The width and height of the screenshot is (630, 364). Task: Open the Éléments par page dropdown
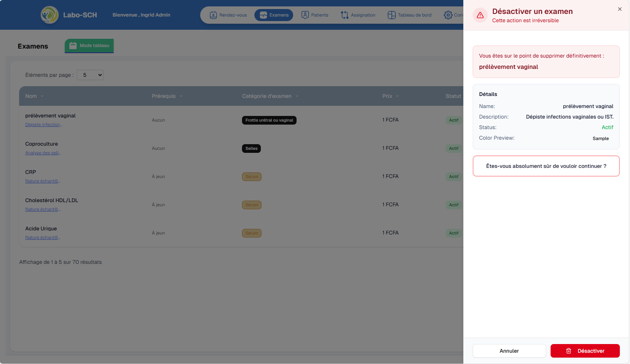(x=90, y=75)
